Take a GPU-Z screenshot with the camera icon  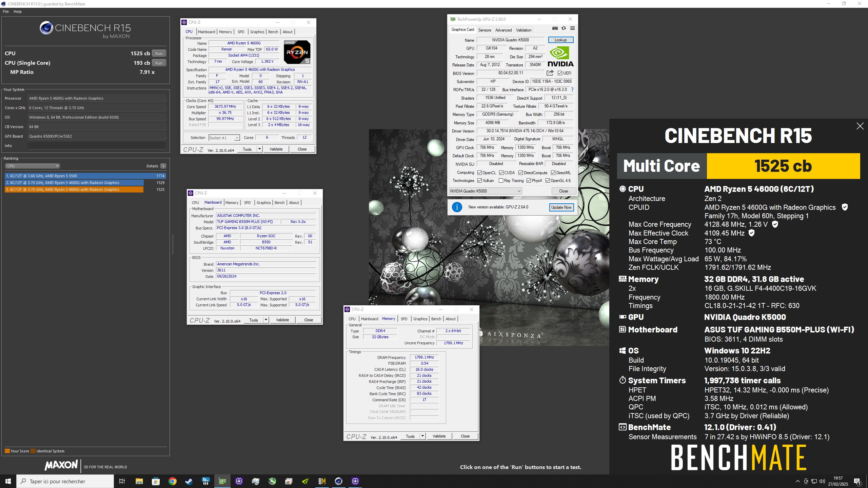tap(555, 28)
